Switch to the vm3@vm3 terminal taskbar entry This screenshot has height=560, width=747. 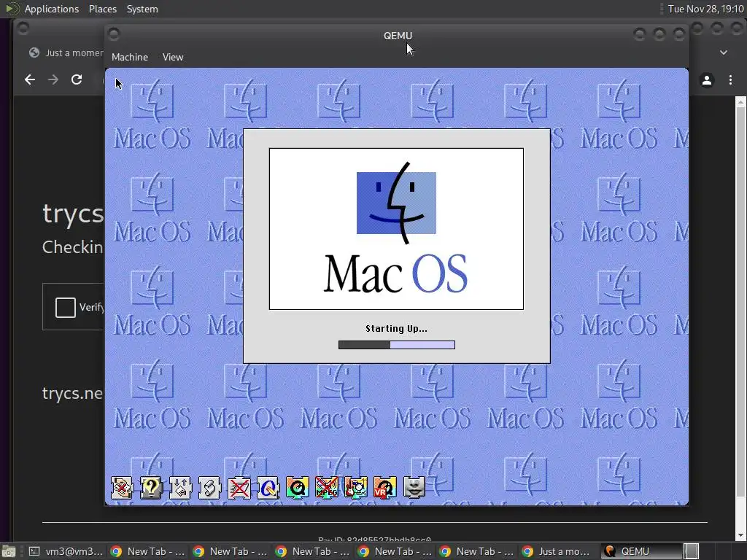[x=66, y=551]
